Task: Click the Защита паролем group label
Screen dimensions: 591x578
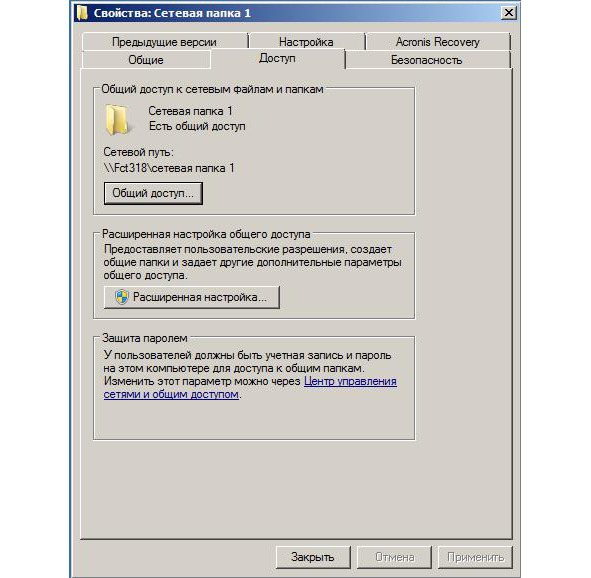Action: point(145,338)
